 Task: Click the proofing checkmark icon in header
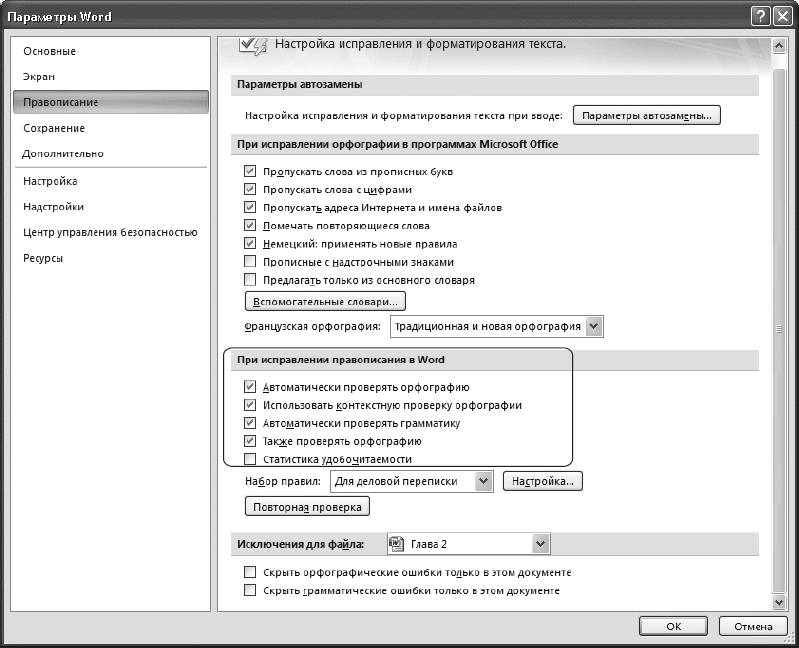[253, 46]
